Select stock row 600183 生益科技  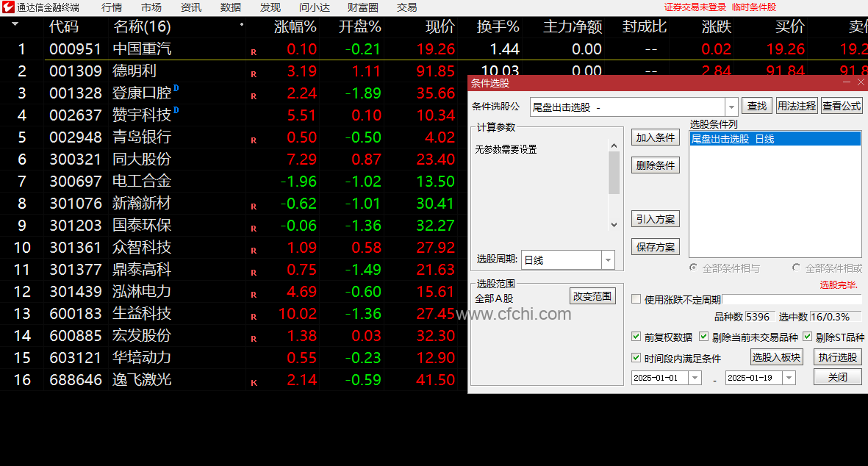[233, 313]
